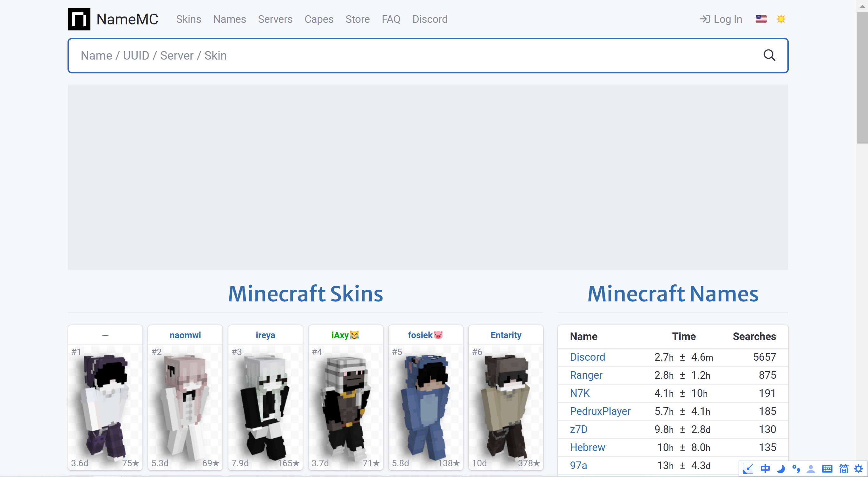
Task: Click the Log In arrow icon
Action: click(705, 19)
